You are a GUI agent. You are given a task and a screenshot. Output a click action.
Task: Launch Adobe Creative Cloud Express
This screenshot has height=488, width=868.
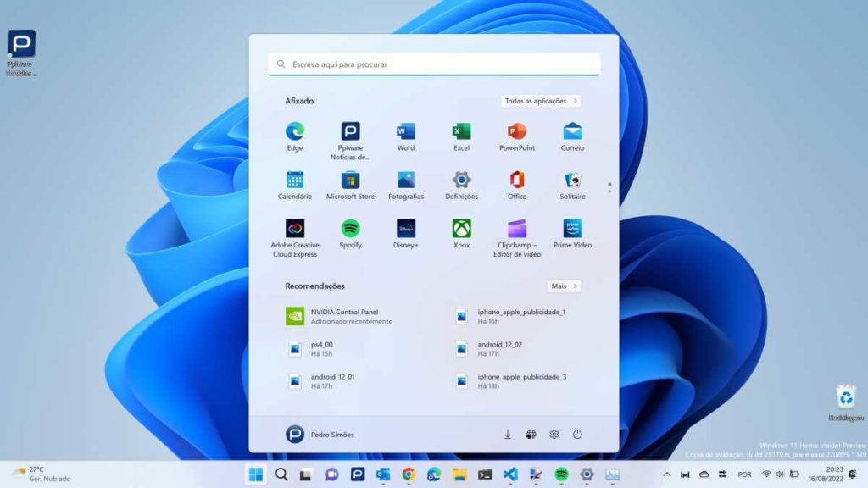[x=294, y=238]
